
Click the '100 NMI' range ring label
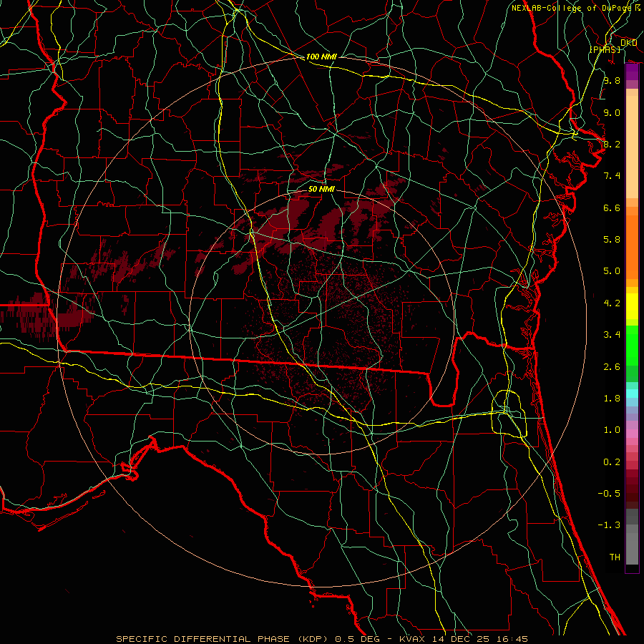click(321, 57)
